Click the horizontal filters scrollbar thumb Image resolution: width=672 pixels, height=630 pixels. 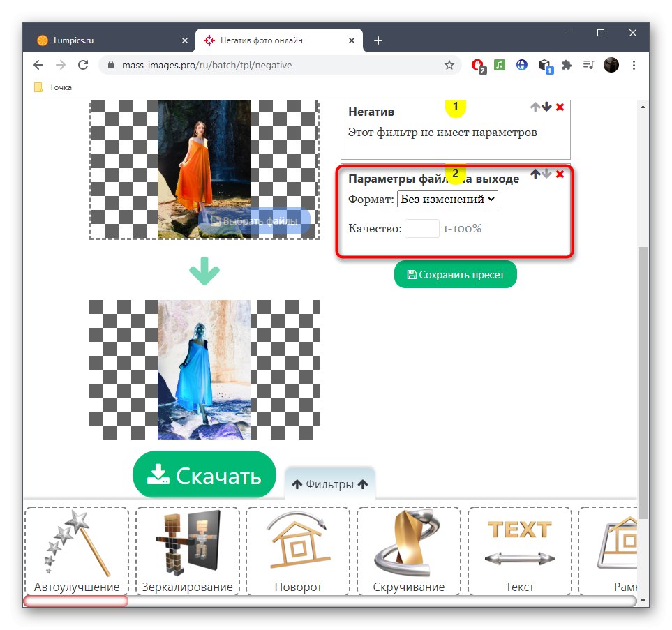[x=76, y=601]
